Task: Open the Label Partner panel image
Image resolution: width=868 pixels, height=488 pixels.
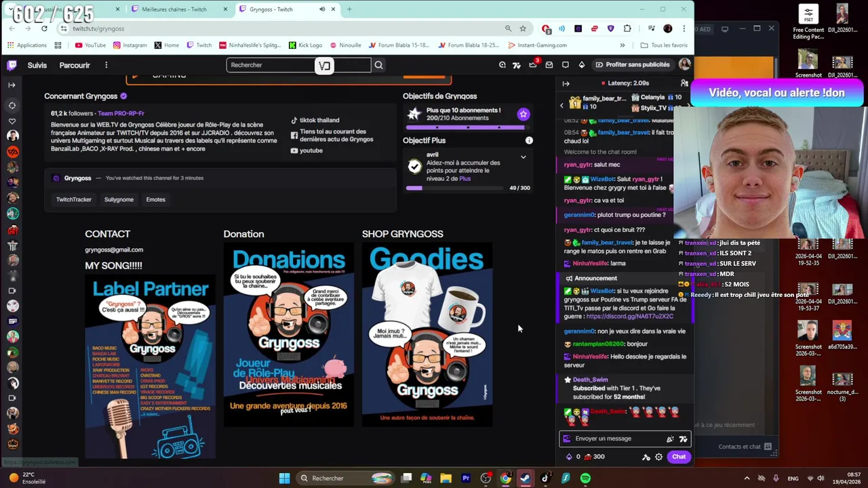Action: pyautogui.click(x=151, y=367)
